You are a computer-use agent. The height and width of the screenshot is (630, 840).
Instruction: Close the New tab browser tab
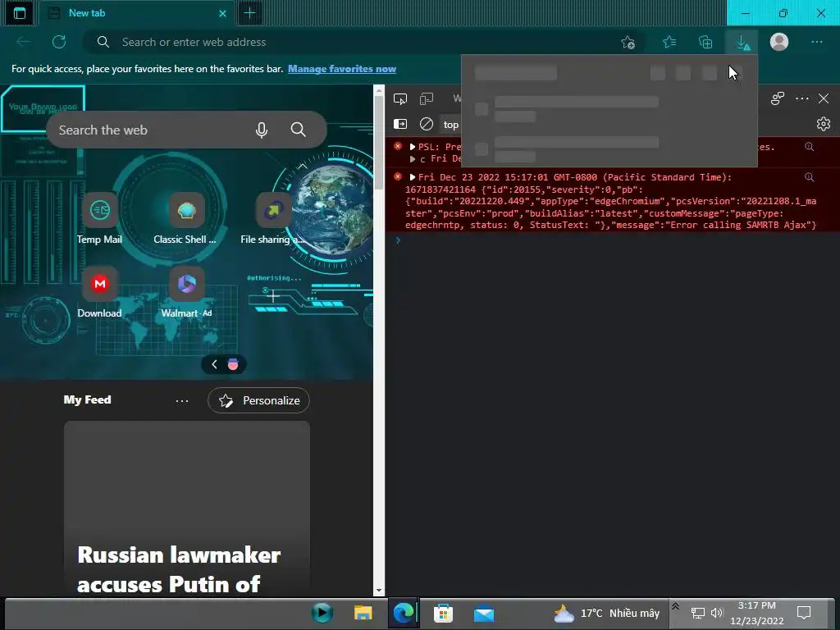click(222, 13)
